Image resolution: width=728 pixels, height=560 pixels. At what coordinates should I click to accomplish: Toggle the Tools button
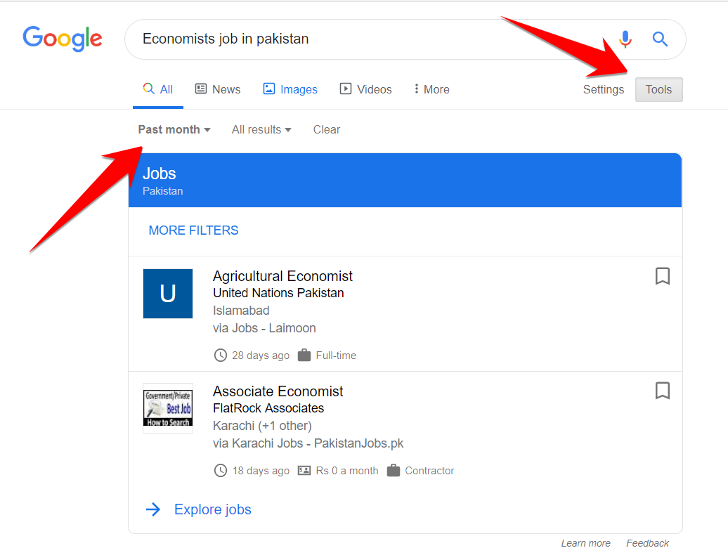click(x=659, y=90)
